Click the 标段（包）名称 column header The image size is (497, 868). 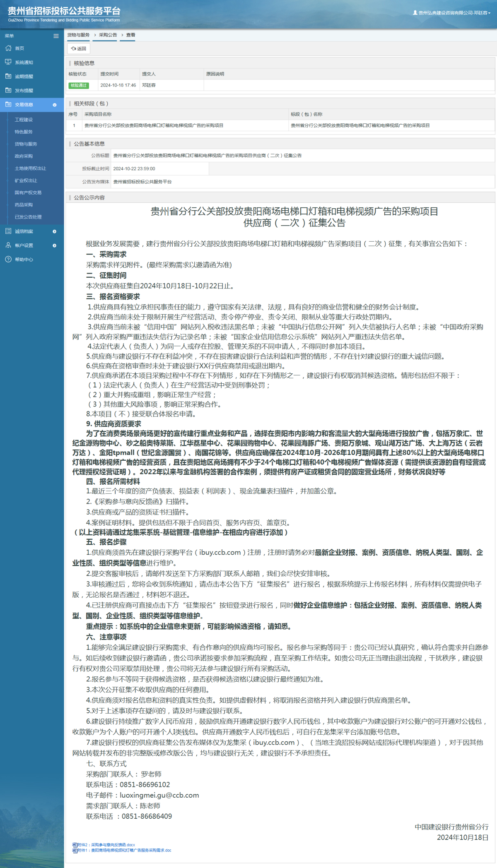coord(306,114)
